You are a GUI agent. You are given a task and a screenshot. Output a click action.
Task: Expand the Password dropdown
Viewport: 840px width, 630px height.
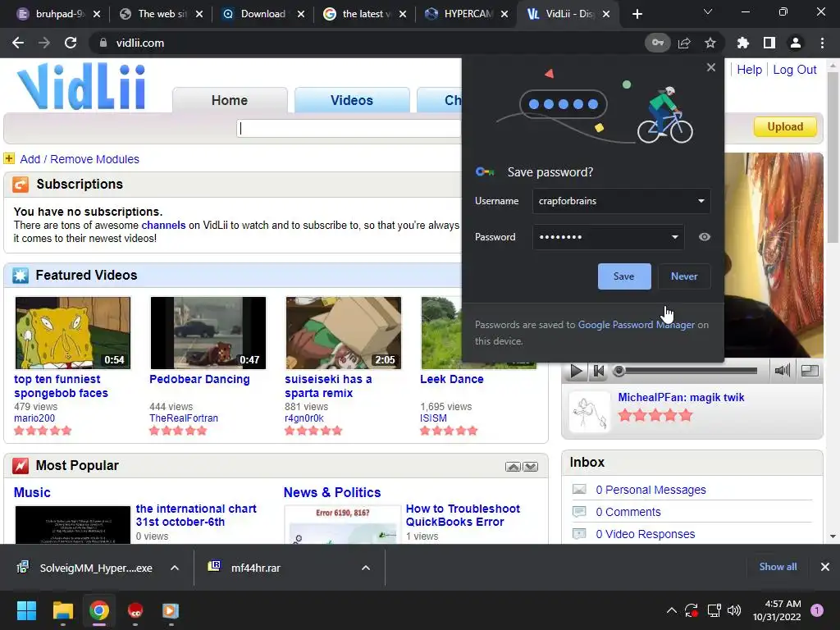point(674,237)
